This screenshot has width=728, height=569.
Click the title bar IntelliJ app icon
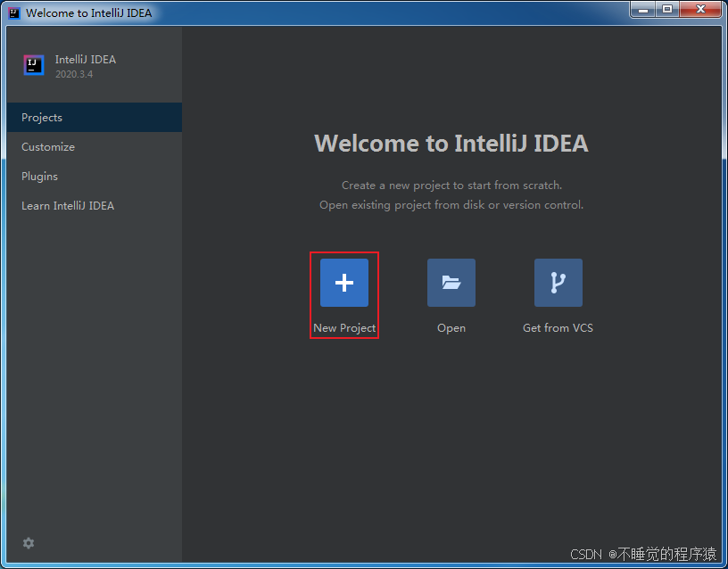coord(14,12)
